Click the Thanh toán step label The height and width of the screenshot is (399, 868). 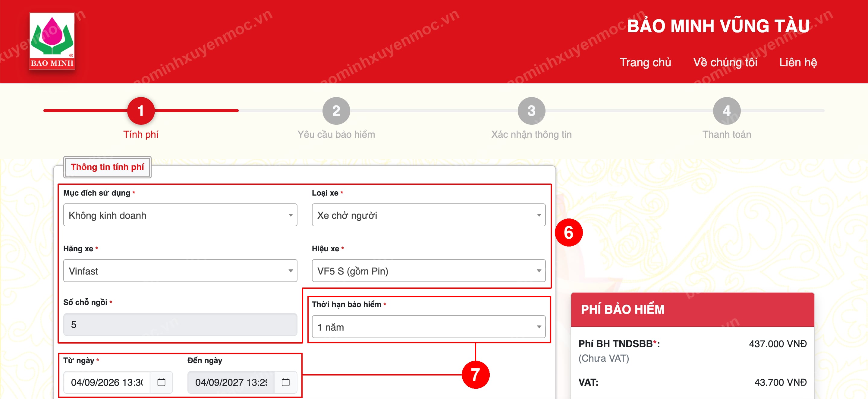point(727,134)
